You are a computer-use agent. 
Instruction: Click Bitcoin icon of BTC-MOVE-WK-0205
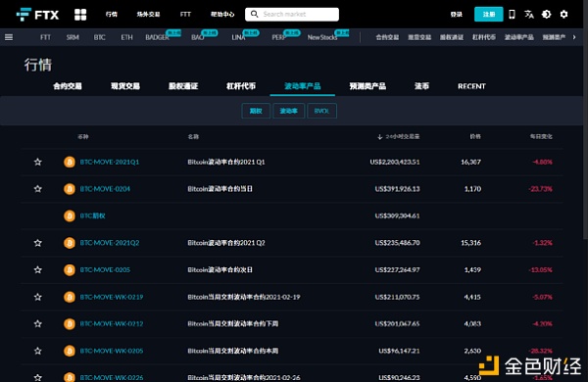69,351
